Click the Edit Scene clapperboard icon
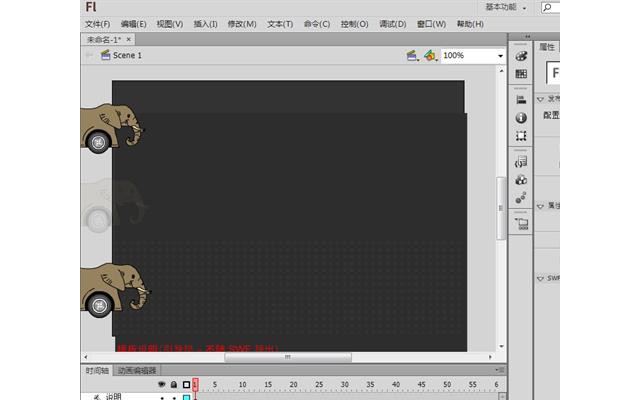Viewport: 640px width, 400px height. 412,56
